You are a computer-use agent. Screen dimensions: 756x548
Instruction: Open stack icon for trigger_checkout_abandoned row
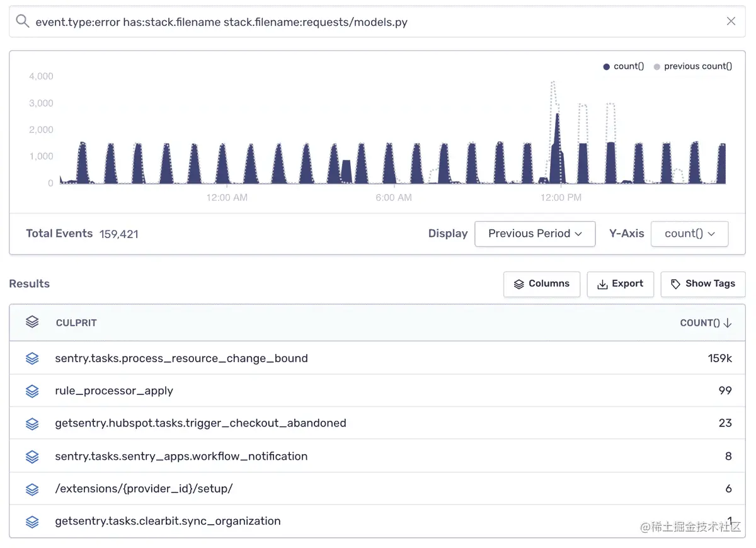[x=32, y=423]
